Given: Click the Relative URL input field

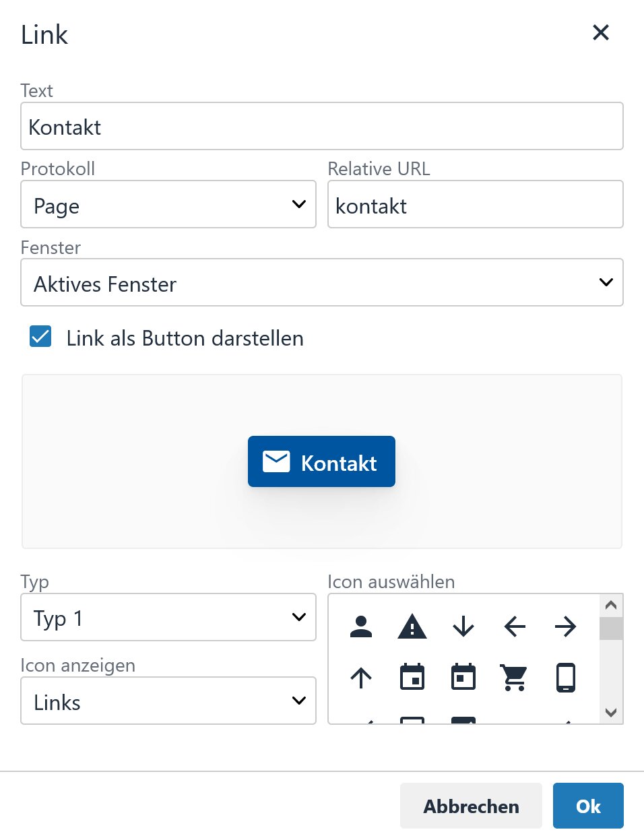Looking at the screenshot, I should [x=475, y=205].
